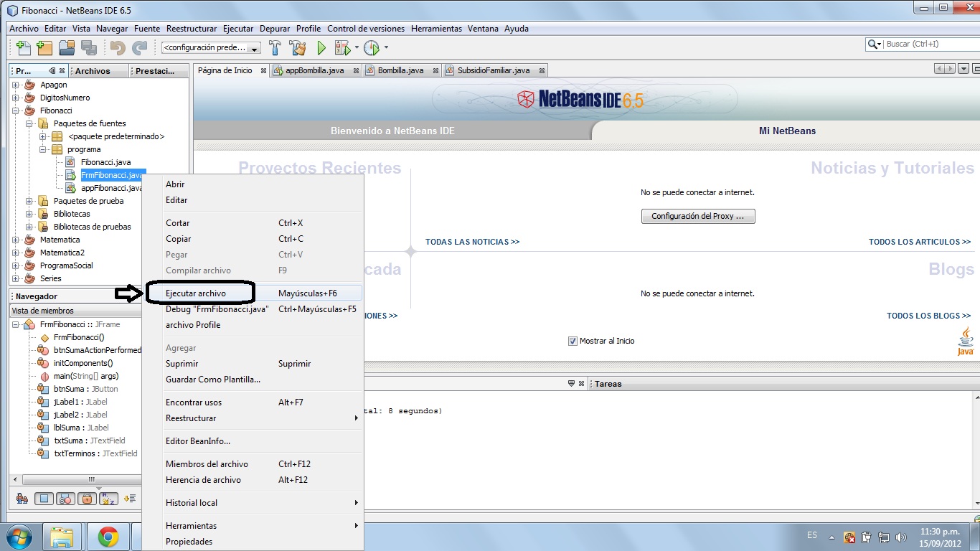The image size is (980, 551).
Task: Click the Undo arrow icon
Action: pos(116,47)
